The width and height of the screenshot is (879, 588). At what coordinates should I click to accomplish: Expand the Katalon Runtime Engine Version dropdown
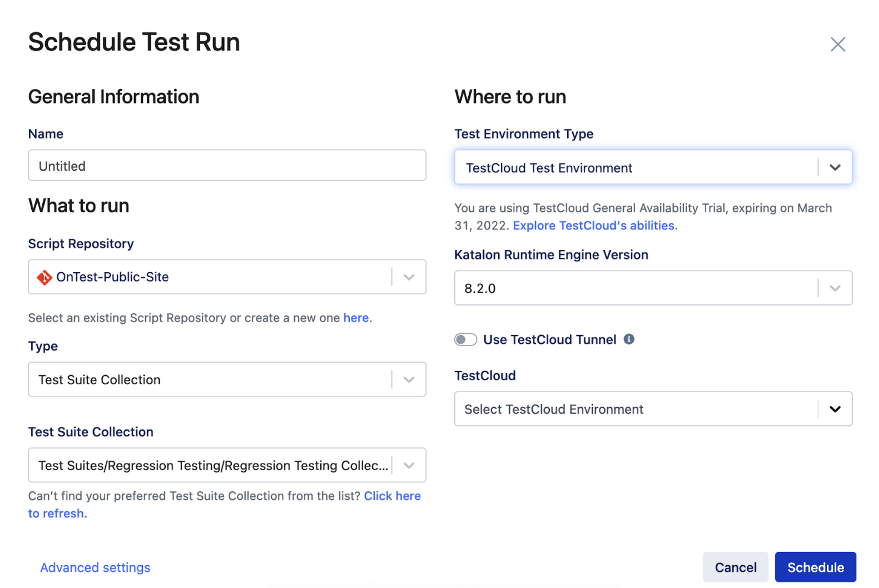(653, 288)
